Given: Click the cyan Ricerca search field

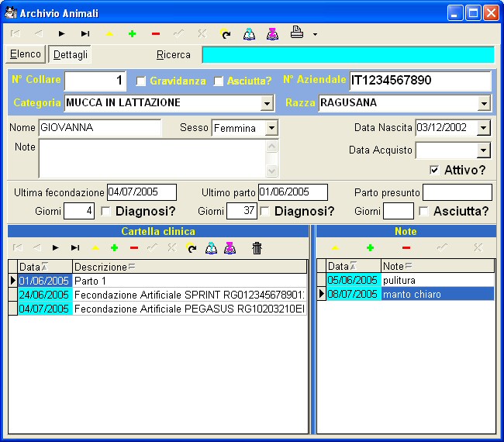Looking at the screenshot, I should point(348,54).
